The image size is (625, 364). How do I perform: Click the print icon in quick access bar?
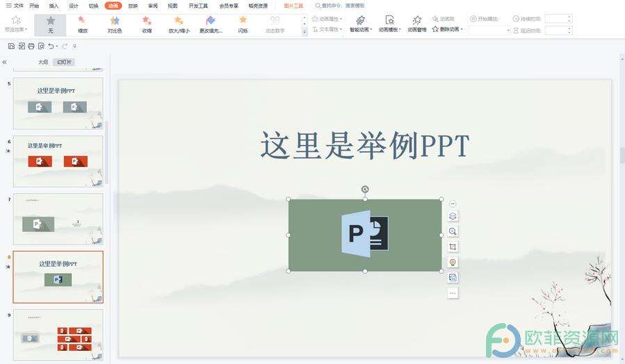(x=31, y=46)
